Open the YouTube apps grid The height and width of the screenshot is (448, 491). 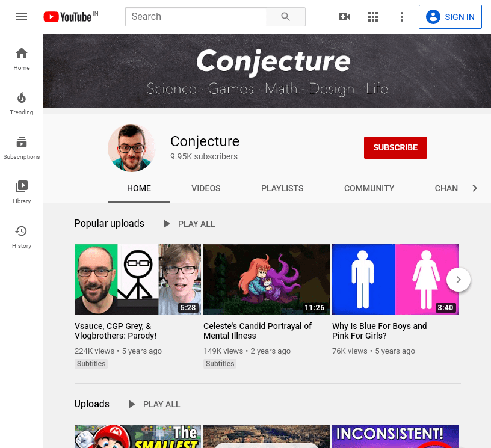point(373,17)
